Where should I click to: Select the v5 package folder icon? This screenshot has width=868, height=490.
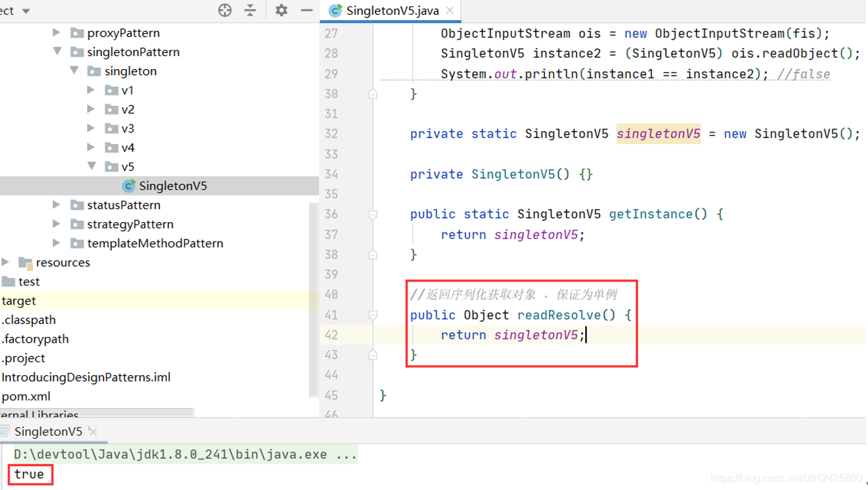coord(112,167)
